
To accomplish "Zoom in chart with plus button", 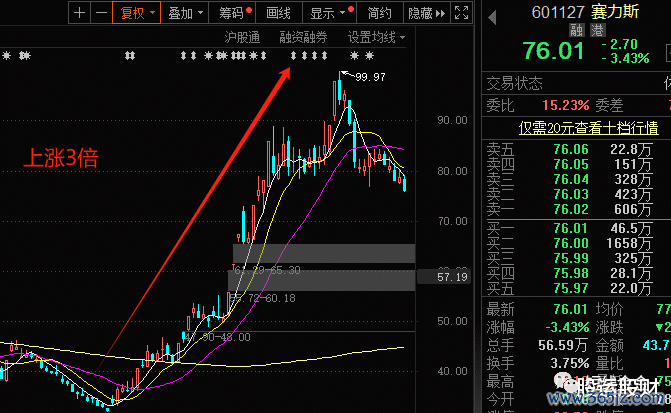I will click(x=80, y=13).
